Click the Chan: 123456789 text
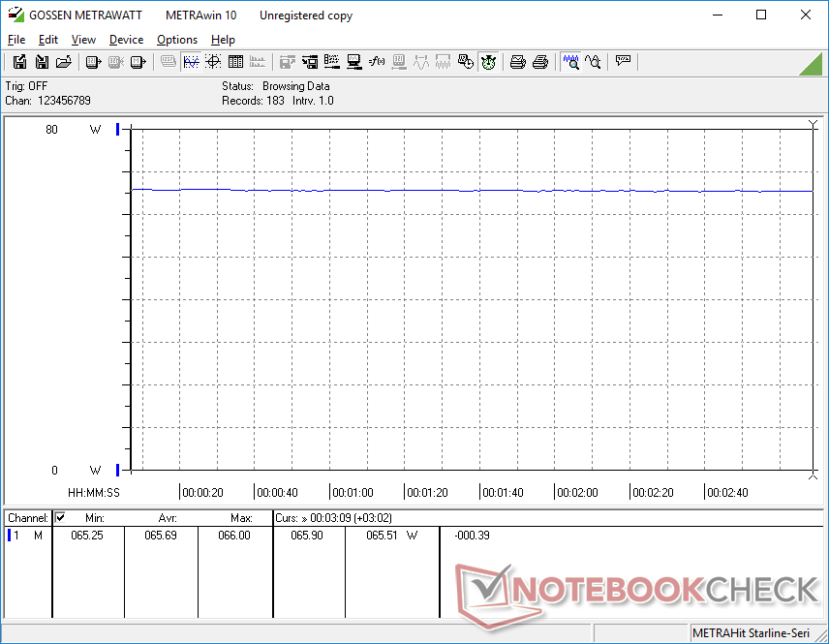829x644 pixels. pyautogui.click(x=48, y=101)
